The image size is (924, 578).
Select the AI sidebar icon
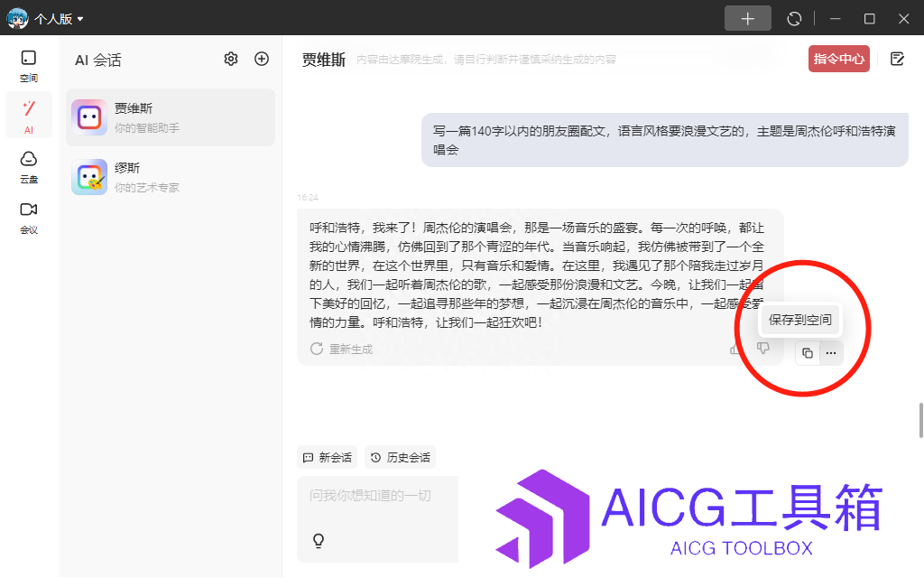pos(28,116)
